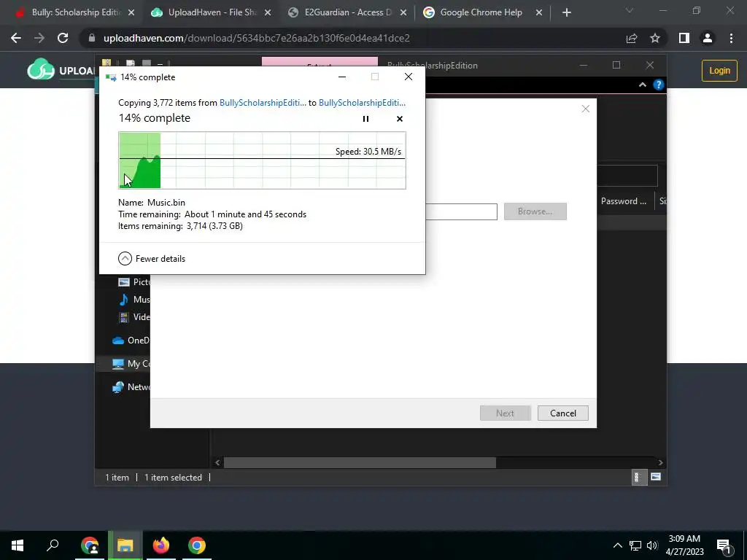Open File Explorer from taskbar
Image resolution: width=747 pixels, height=560 pixels.
[x=125, y=545]
